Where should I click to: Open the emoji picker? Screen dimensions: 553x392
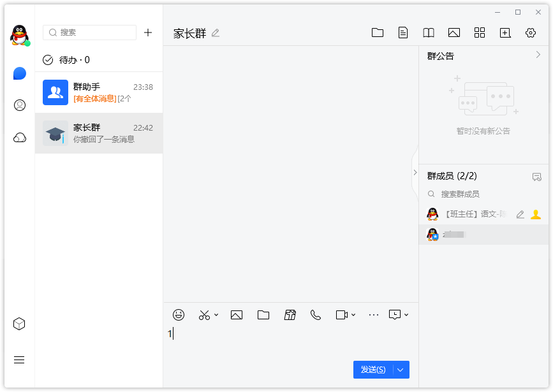pyautogui.click(x=179, y=314)
